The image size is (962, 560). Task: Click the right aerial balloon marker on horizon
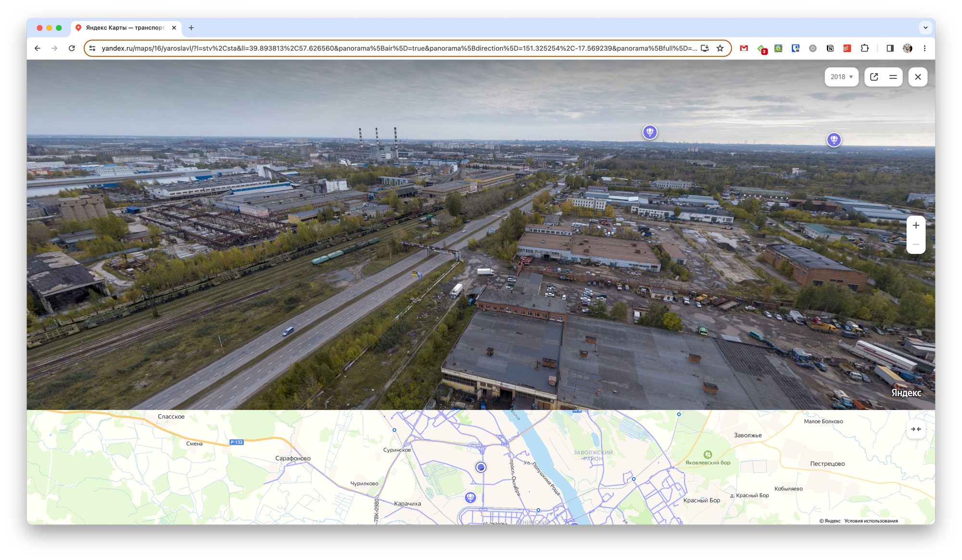coord(834,139)
